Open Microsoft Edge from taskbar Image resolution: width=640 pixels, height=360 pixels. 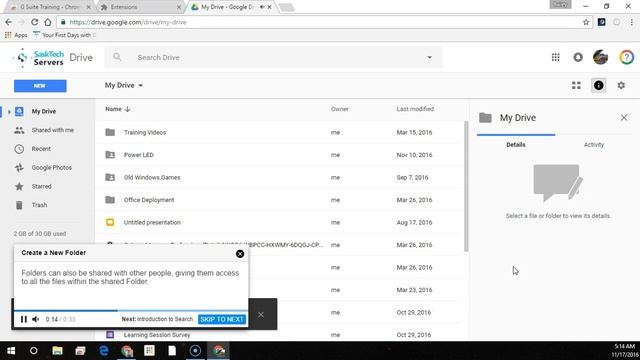tap(104, 351)
